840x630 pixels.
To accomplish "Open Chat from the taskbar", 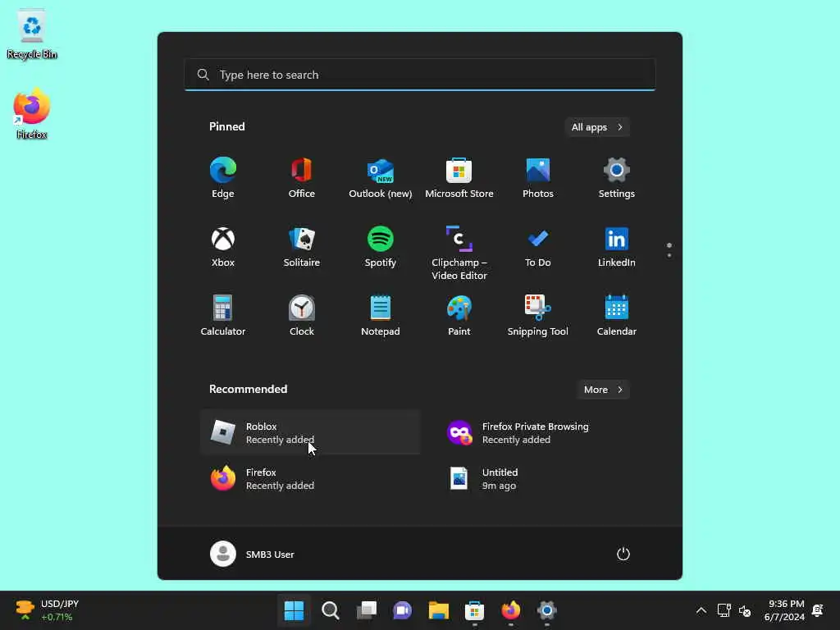I will pos(402,610).
